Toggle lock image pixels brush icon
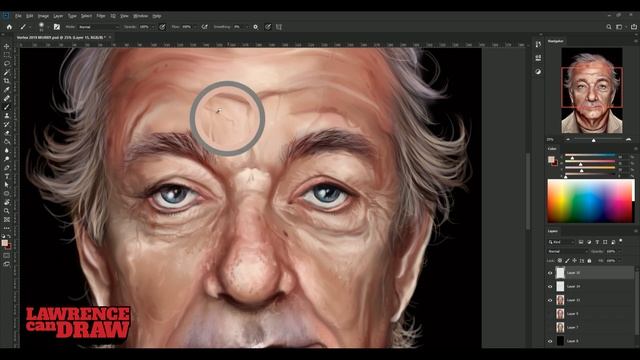This screenshot has width=640, height=360. click(x=567, y=260)
